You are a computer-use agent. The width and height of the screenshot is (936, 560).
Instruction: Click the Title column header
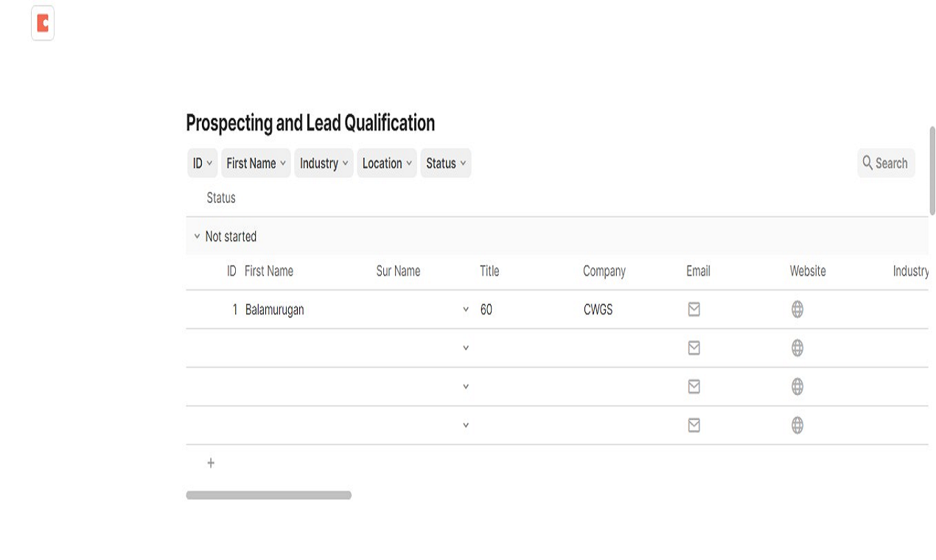489,271
